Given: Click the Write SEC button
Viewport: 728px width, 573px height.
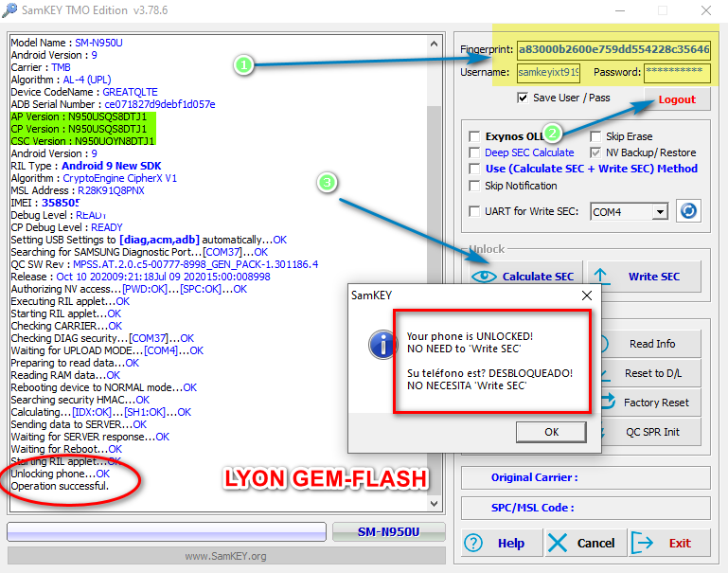Looking at the screenshot, I should (x=645, y=277).
